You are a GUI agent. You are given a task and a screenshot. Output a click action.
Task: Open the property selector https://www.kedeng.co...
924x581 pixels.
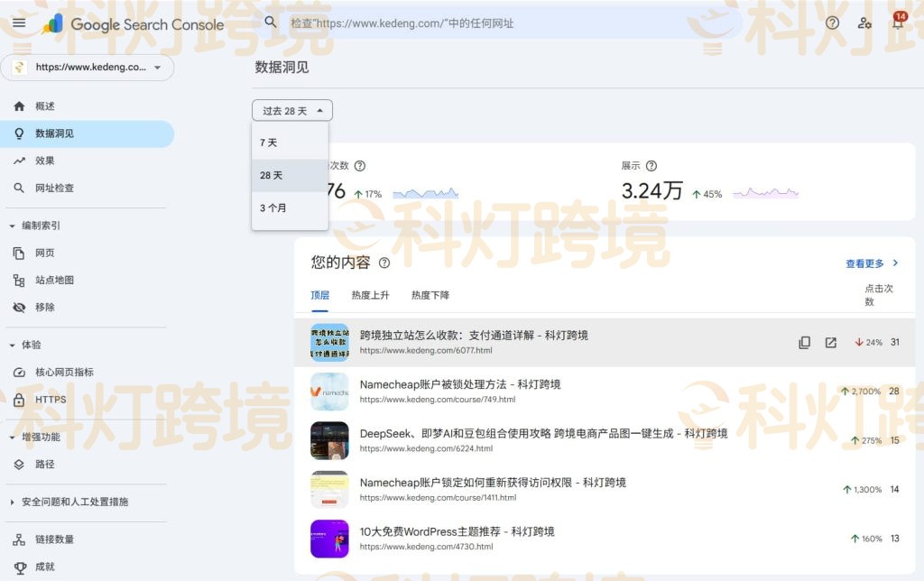point(88,67)
